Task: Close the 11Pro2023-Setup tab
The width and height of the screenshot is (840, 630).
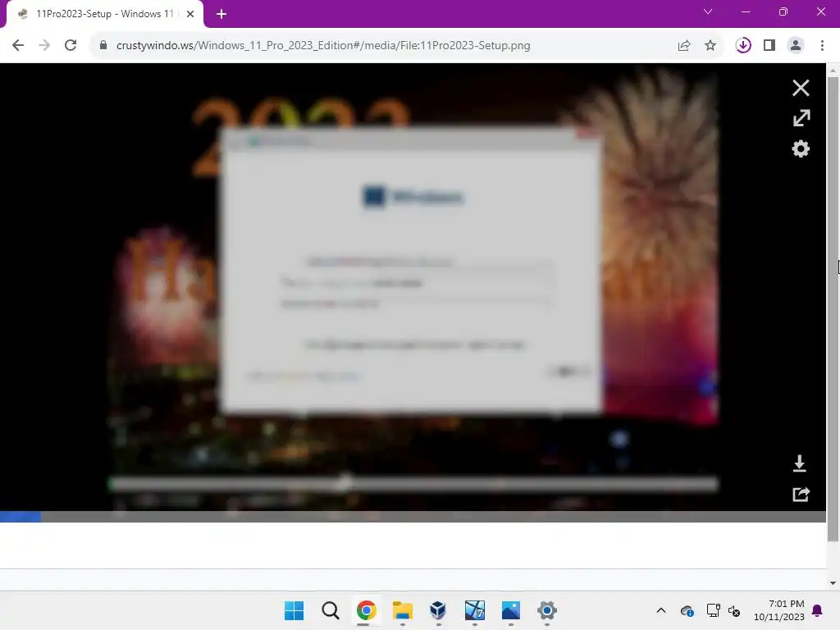Action: click(190, 15)
